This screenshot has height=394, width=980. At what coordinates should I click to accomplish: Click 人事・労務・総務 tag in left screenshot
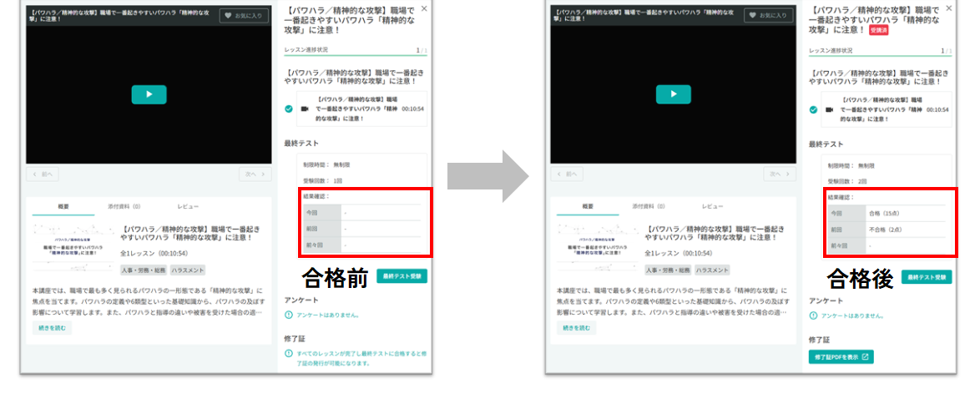coord(144,270)
